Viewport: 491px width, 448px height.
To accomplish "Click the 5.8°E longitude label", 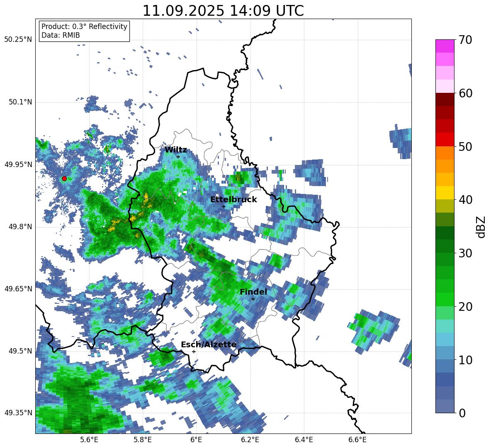I will point(143,440).
